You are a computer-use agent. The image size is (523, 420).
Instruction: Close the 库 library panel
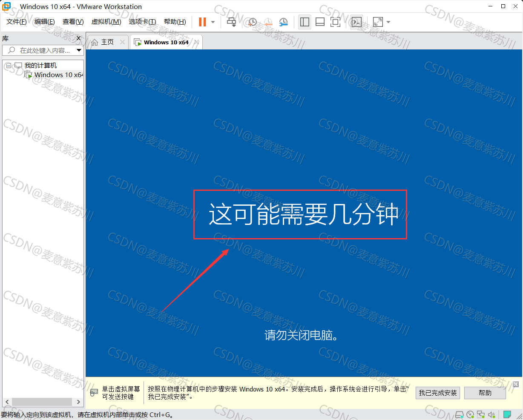point(78,38)
